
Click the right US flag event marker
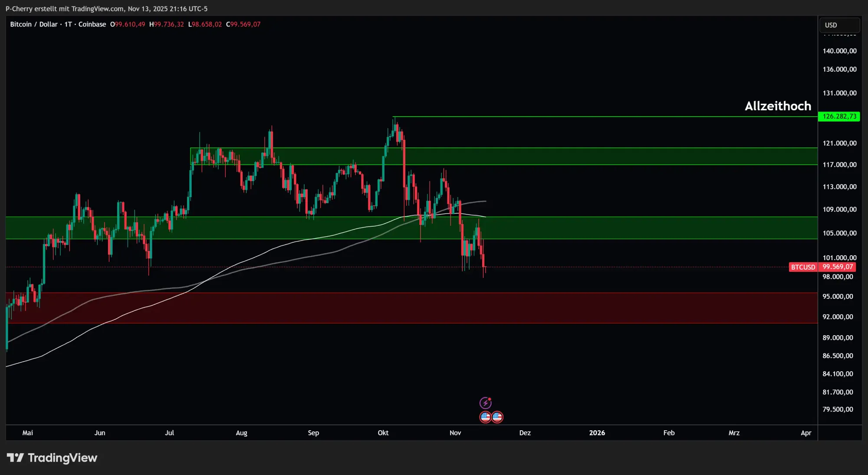[x=497, y=417]
